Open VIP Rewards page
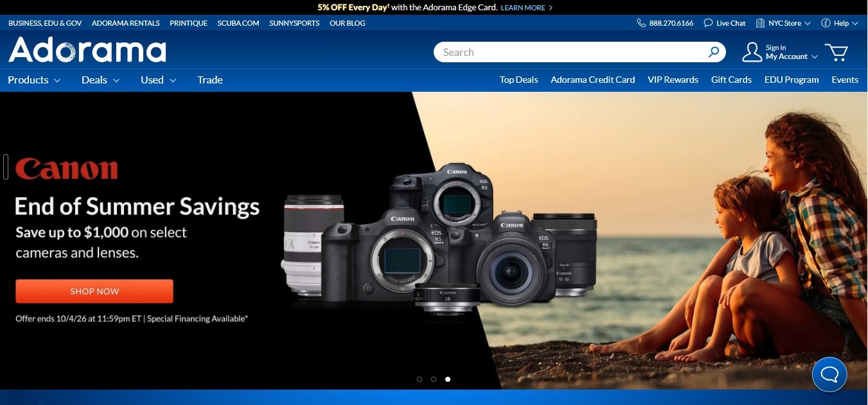This screenshot has width=868, height=405. pyautogui.click(x=673, y=80)
